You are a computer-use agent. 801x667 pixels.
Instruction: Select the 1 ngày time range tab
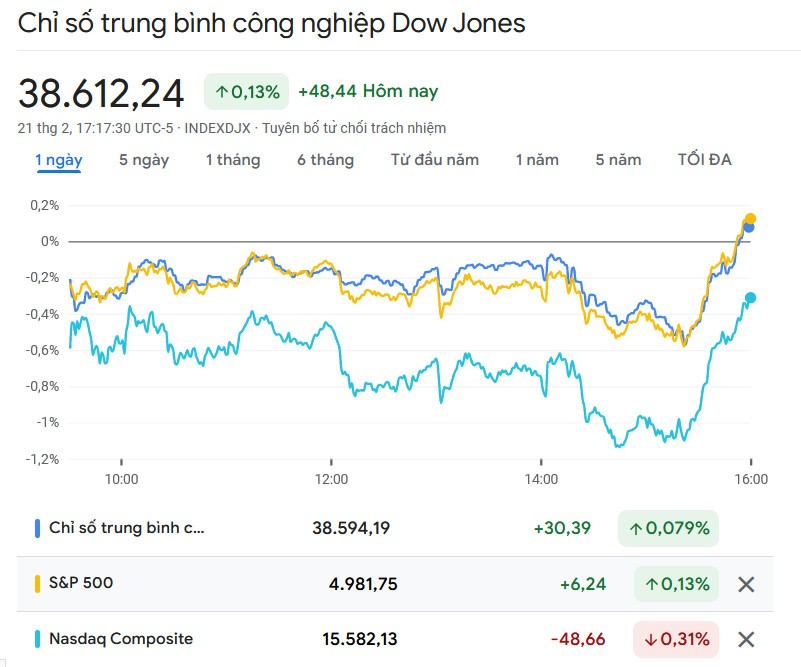(x=59, y=160)
